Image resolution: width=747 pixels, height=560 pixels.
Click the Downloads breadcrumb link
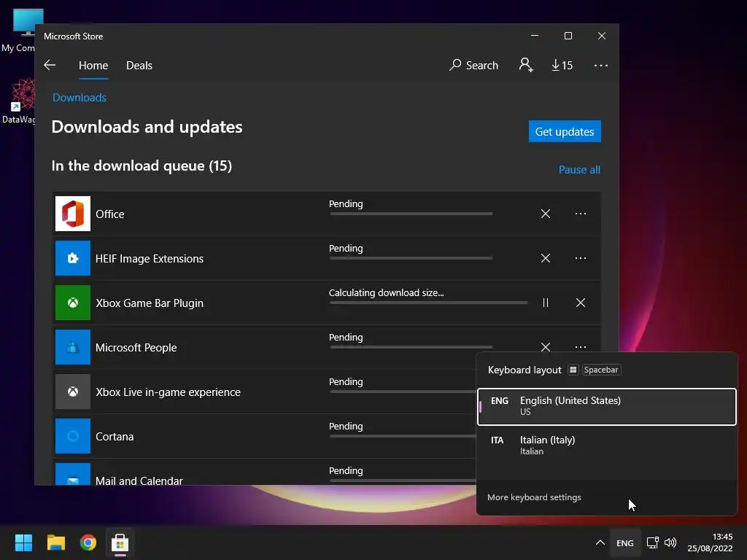coord(80,98)
